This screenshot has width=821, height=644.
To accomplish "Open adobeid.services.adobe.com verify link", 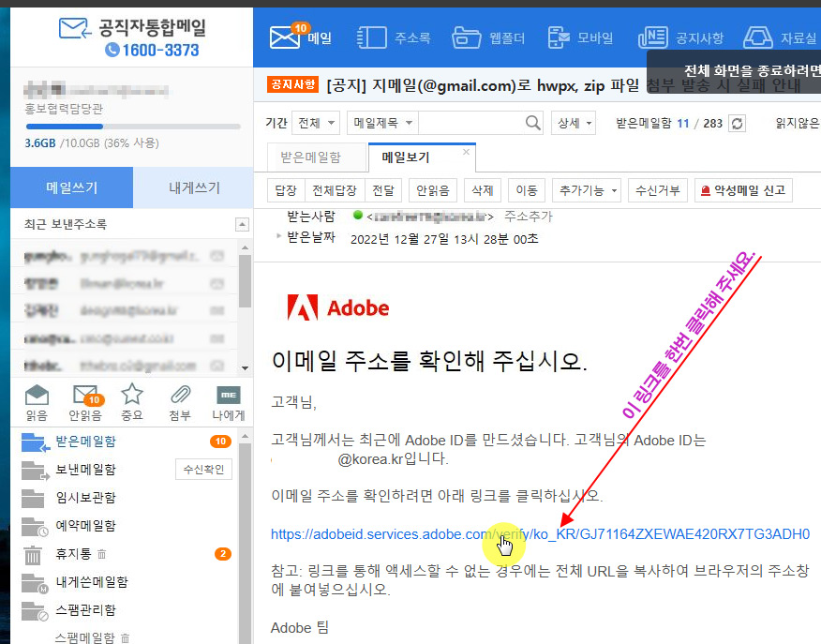I will (x=540, y=534).
